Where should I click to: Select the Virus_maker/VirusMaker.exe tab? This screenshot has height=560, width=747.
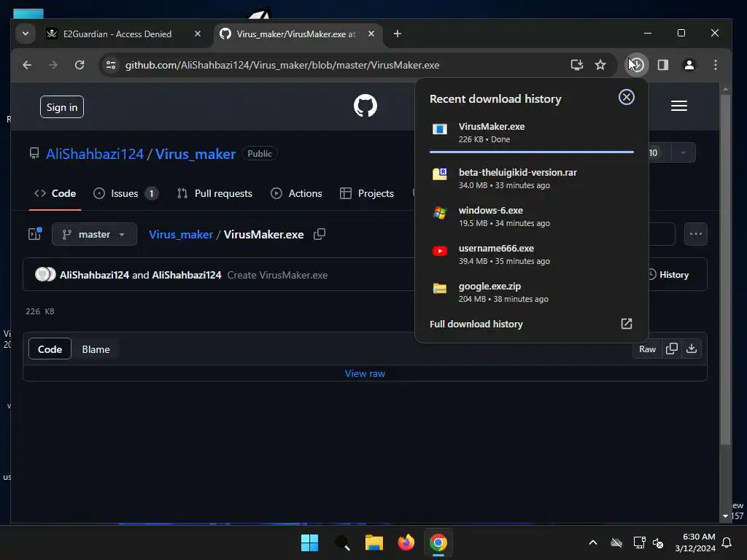click(x=295, y=34)
